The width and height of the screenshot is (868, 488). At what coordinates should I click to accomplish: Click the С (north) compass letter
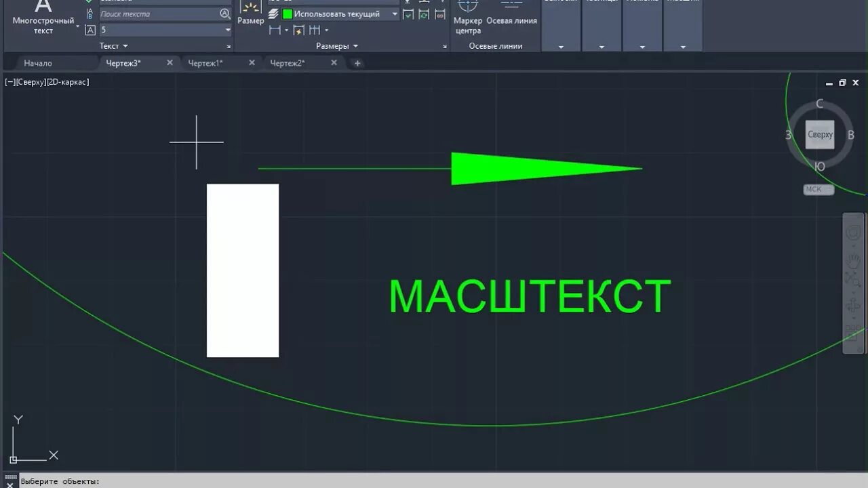tap(820, 104)
